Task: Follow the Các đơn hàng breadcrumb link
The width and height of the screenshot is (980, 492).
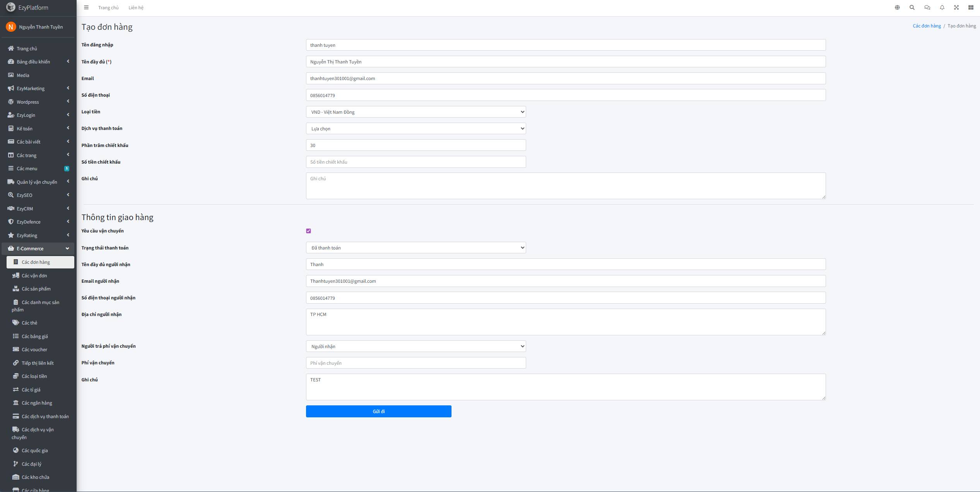Action: tap(927, 26)
